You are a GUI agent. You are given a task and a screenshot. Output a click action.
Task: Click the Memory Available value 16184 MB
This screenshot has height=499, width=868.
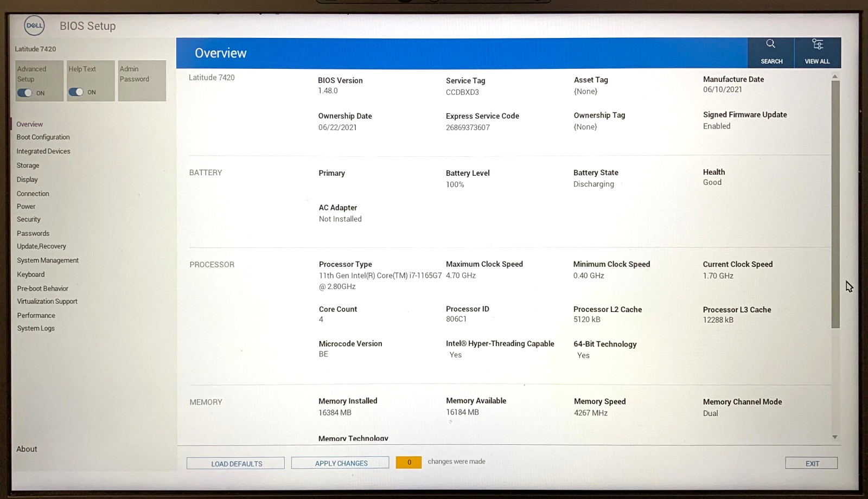tap(462, 412)
